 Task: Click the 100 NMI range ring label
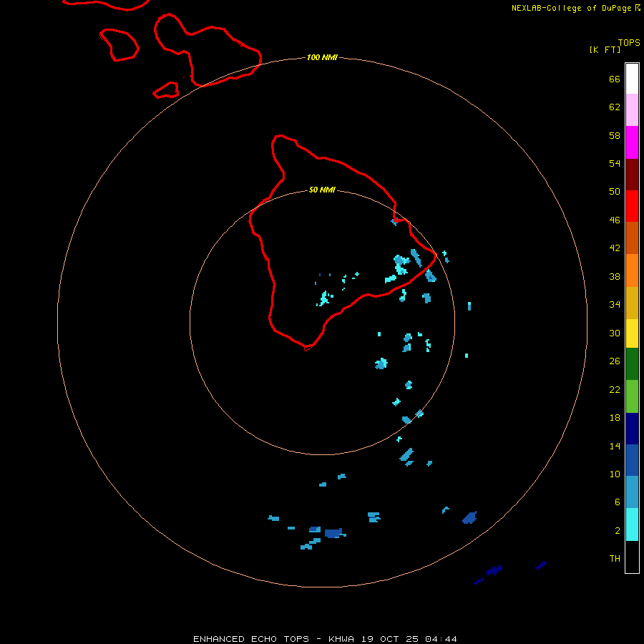(x=322, y=57)
